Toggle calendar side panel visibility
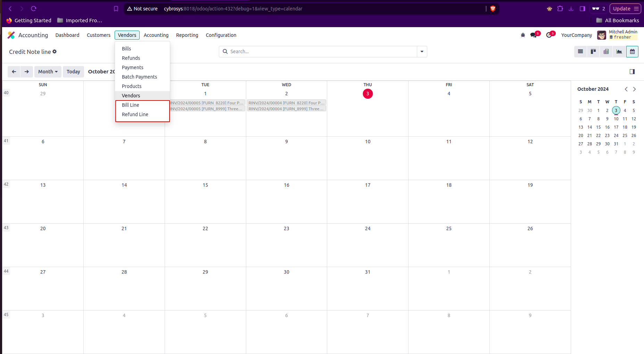This screenshot has height=354, width=644. pyautogui.click(x=632, y=72)
